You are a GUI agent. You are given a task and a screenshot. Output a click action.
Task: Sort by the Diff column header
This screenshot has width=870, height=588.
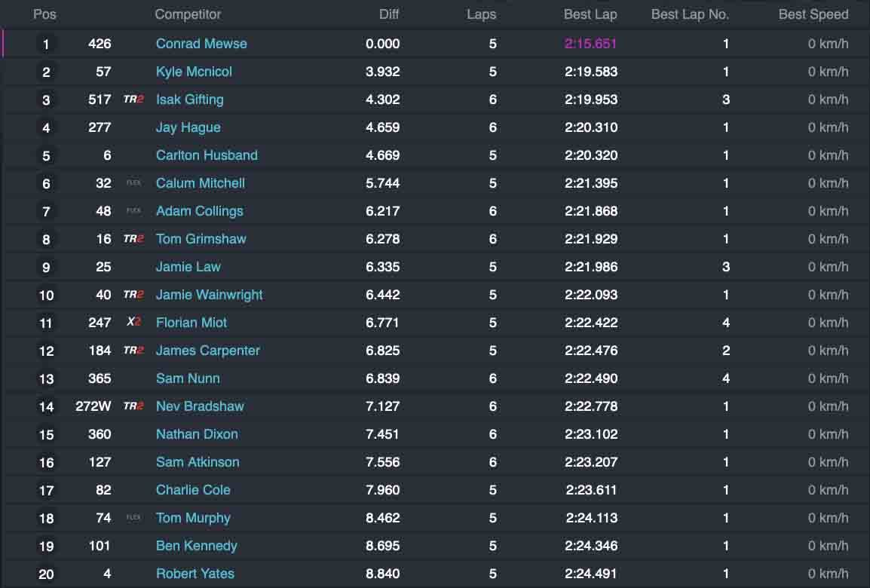point(389,14)
